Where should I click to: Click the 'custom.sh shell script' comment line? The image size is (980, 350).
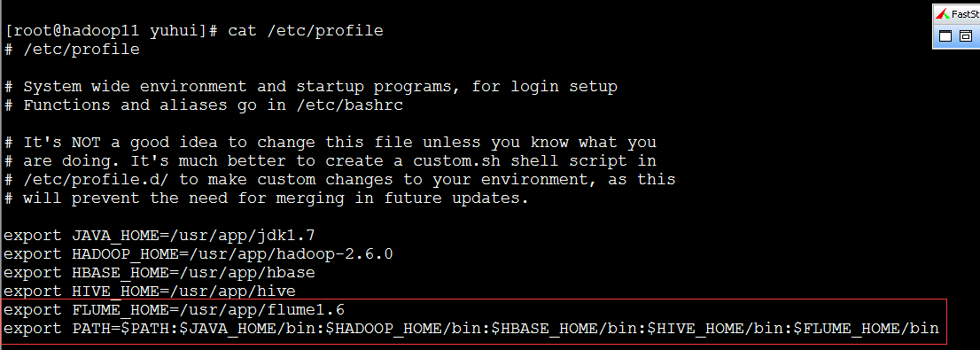tap(330, 161)
